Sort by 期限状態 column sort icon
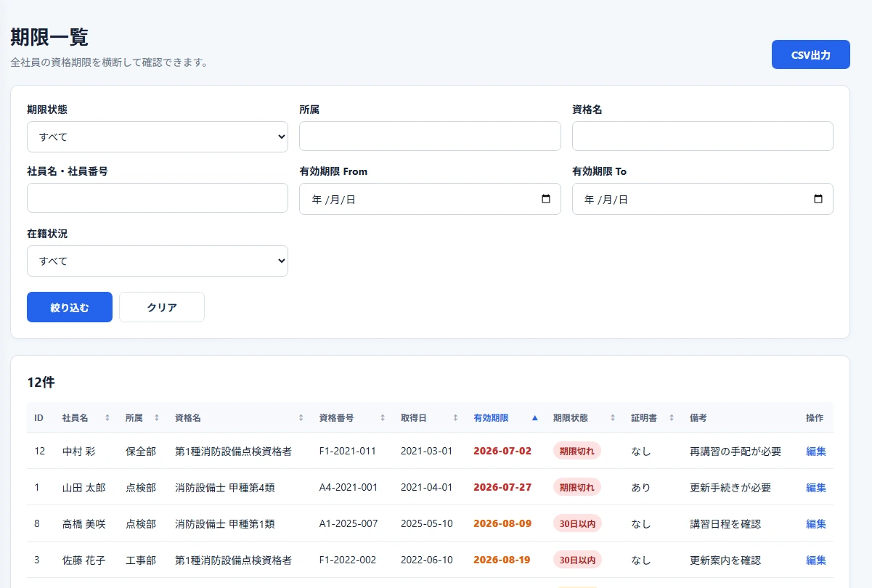 [x=613, y=418]
